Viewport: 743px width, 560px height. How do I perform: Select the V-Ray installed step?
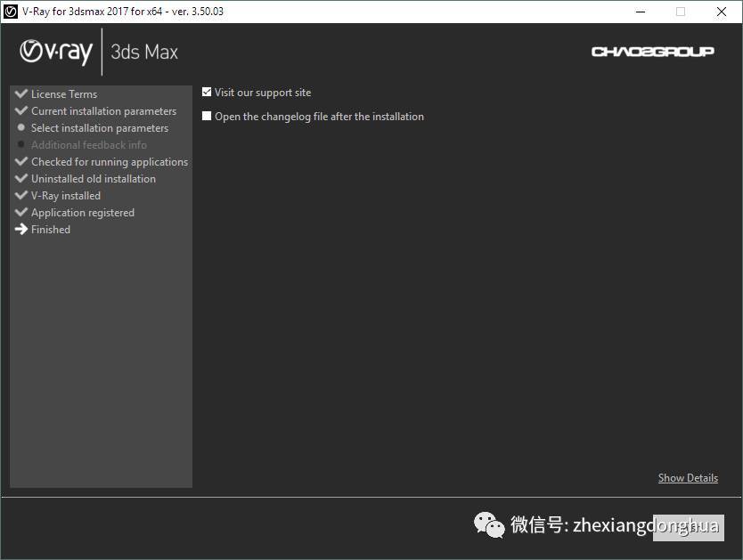[66, 196]
